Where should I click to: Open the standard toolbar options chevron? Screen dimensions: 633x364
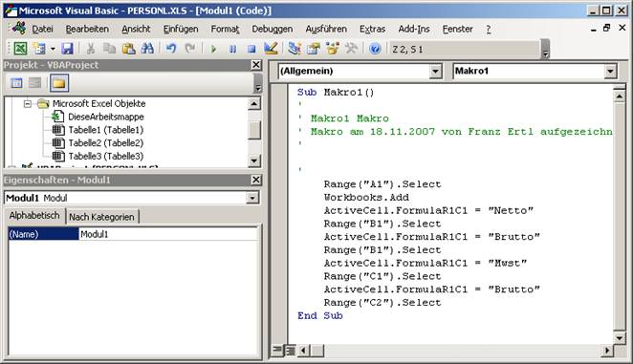tap(545, 50)
